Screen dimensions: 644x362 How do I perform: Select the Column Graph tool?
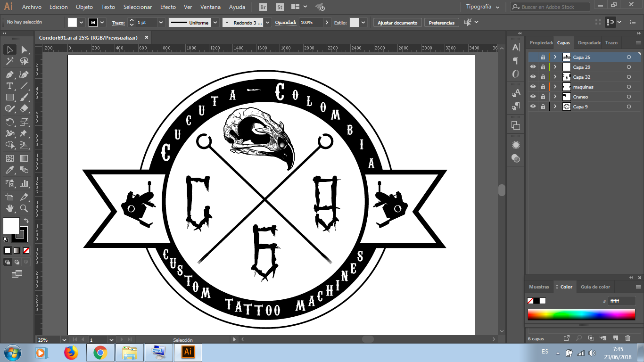(x=24, y=183)
